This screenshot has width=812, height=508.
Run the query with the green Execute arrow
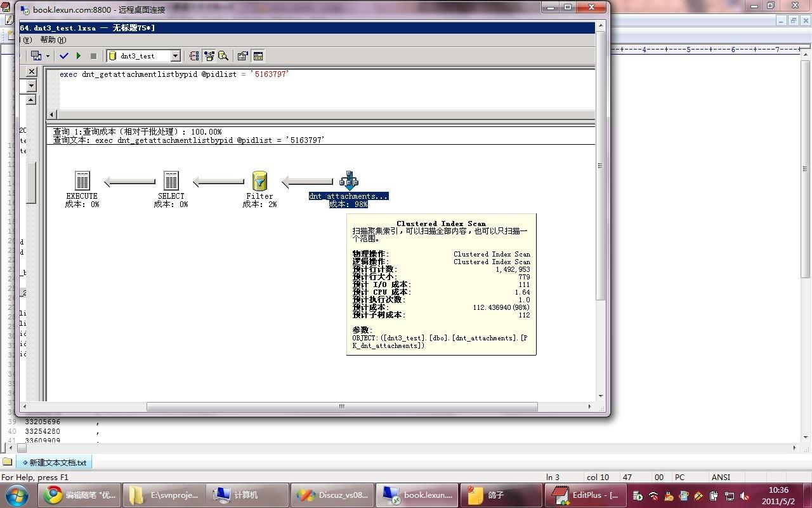(79, 56)
